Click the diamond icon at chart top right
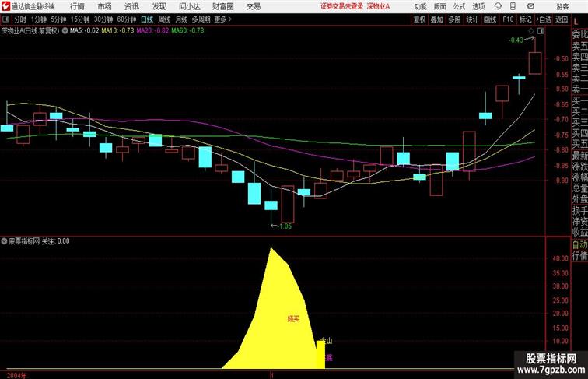The width and height of the screenshot is (588, 379). tap(531, 31)
